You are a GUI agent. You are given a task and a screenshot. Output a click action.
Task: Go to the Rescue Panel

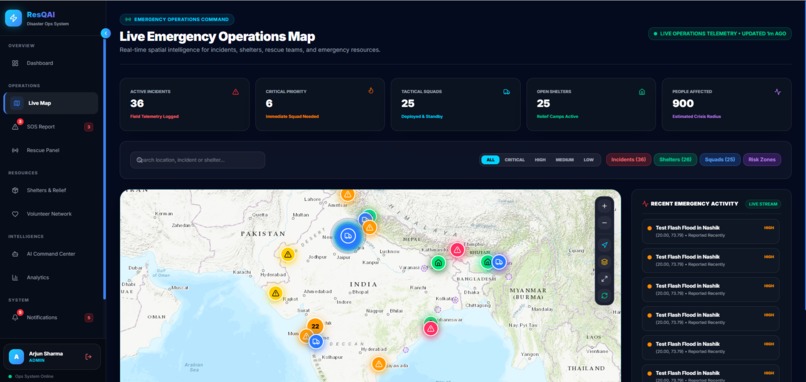pyautogui.click(x=50, y=150)
